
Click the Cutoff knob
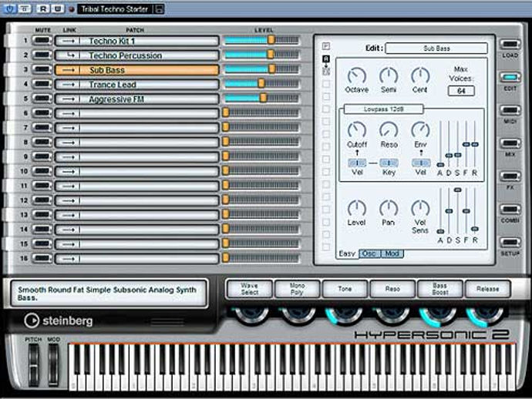(356, 130)
